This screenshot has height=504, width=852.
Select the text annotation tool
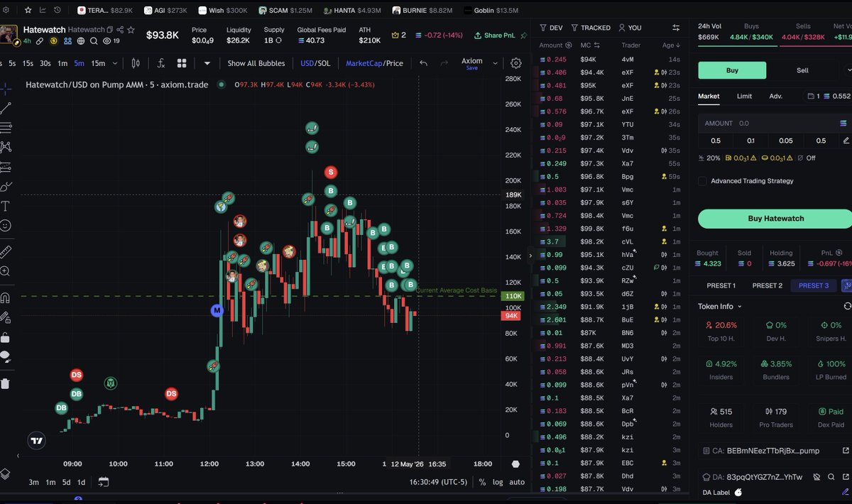pos(6,206)
